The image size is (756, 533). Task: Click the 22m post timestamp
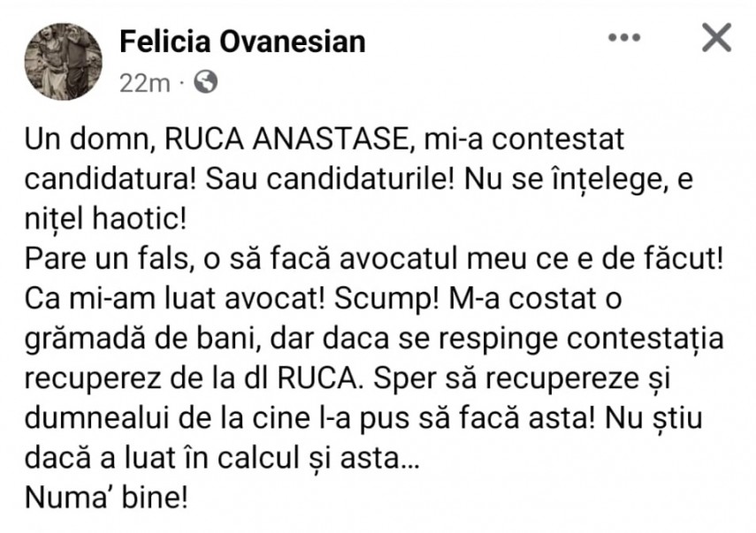144,83
